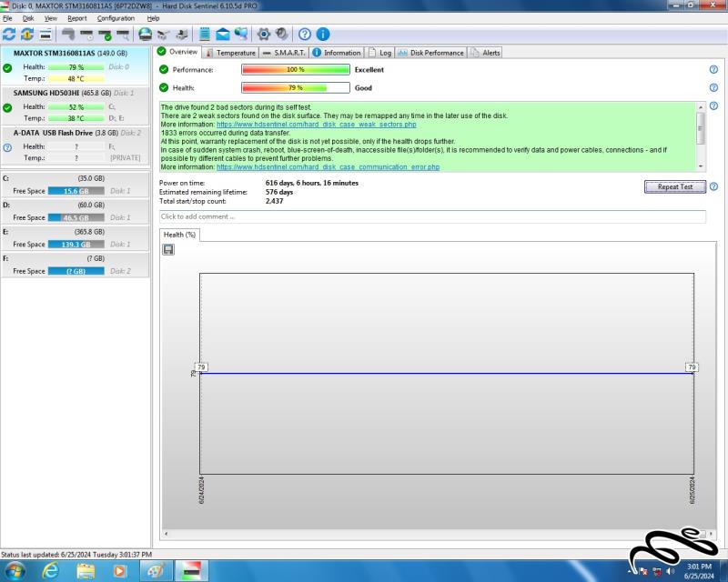
Task: Click the speaker sound toolbar icon
Action: 282,35
